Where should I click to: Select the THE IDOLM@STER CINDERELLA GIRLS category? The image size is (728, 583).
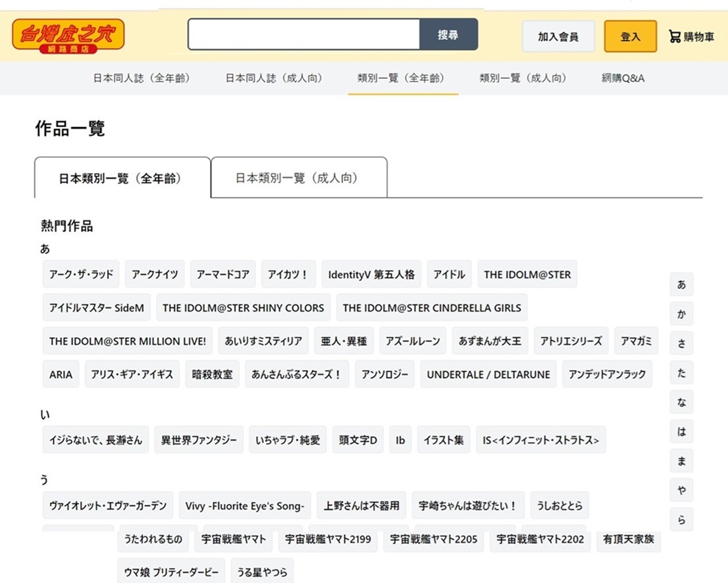431,308
